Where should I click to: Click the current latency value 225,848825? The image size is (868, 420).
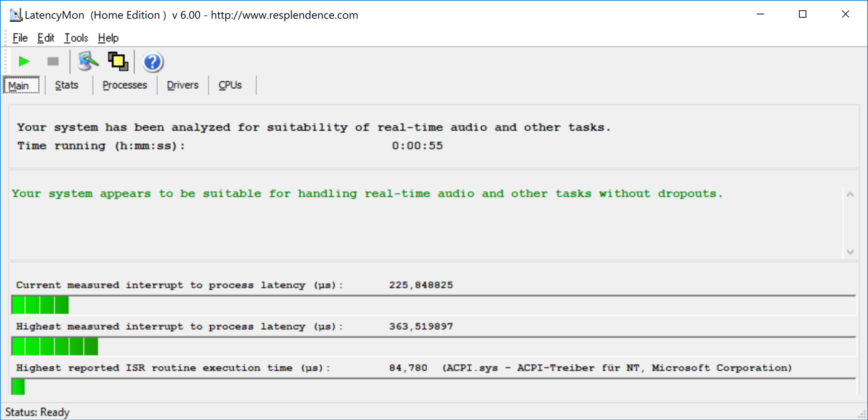pos(421,285)
